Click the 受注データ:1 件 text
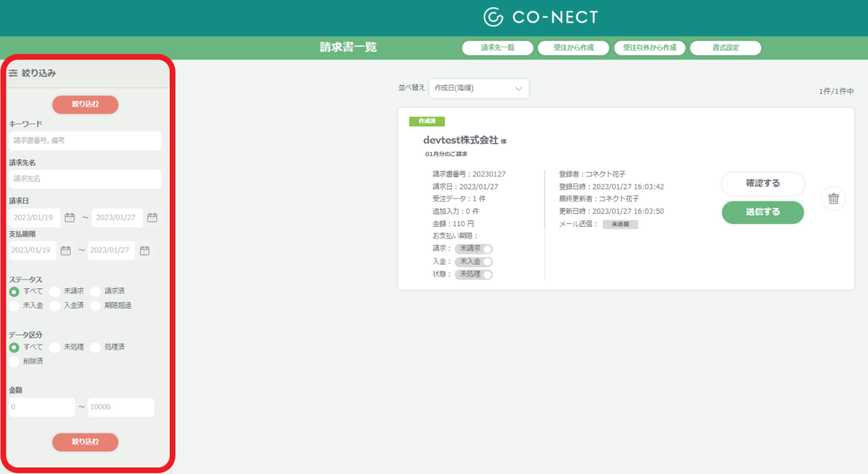The height and width of the screenshot is (474, 868). pos(459,199)
